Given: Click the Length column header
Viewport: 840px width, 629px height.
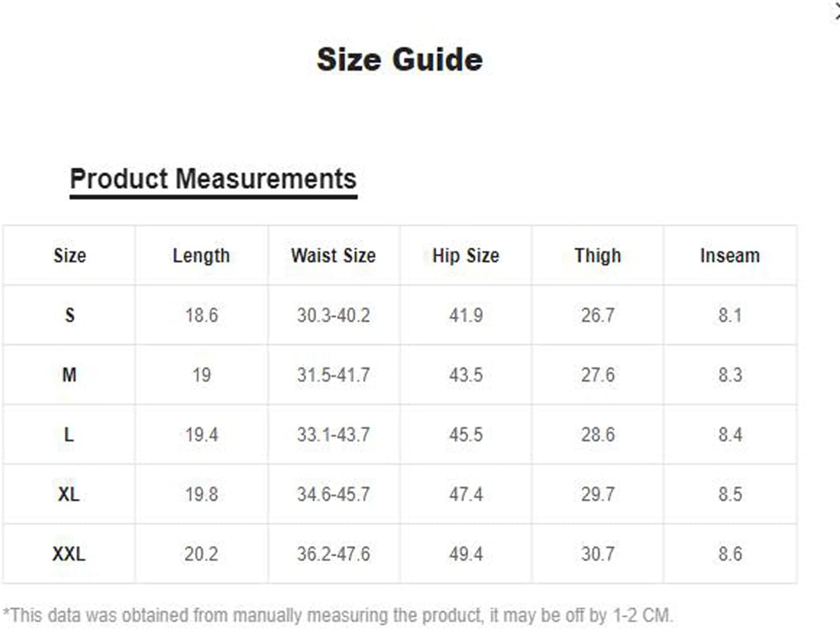Looking at the screenshot, I should tap(201, 256).
